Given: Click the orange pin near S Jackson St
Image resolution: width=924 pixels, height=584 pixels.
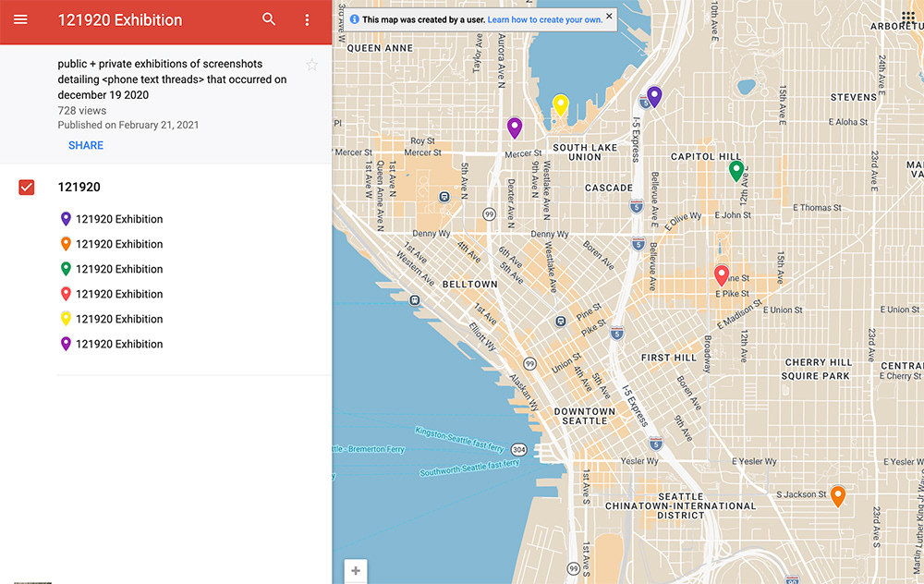Looking at the screenshot, I should tap(838, 496).
